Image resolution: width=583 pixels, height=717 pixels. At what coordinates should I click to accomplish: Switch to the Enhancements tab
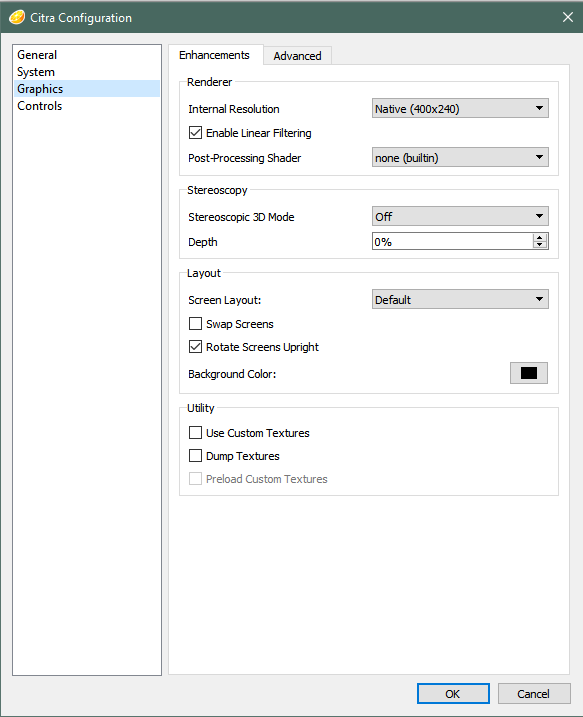pos(214,55)
